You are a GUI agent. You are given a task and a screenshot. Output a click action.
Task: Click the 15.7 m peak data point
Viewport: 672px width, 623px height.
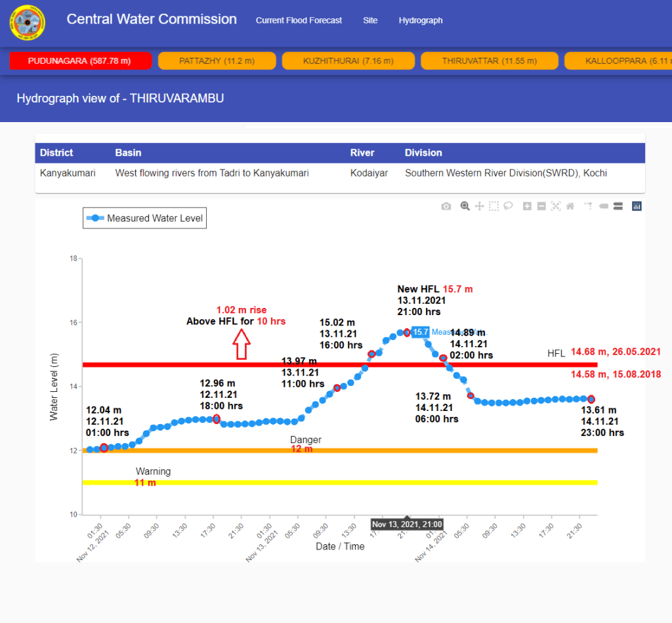[x=407, y=332]
